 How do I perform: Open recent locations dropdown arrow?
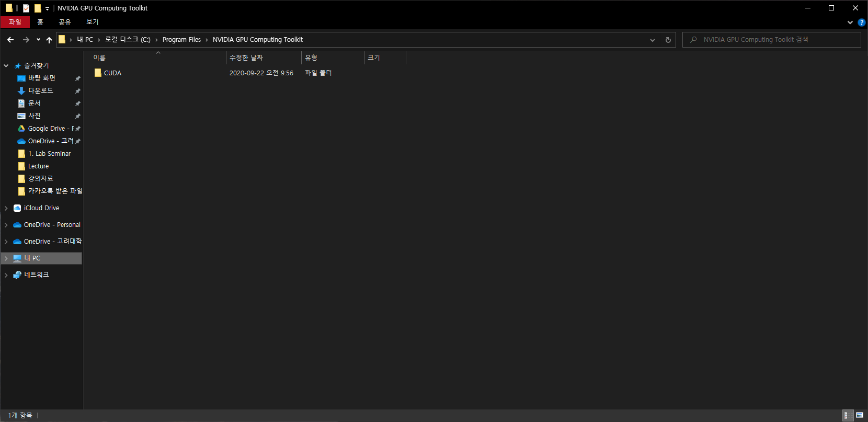38,40
